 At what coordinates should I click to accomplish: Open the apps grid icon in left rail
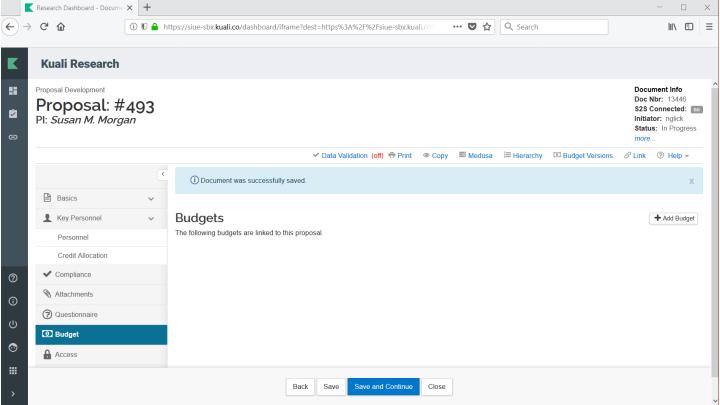point(11,367)
